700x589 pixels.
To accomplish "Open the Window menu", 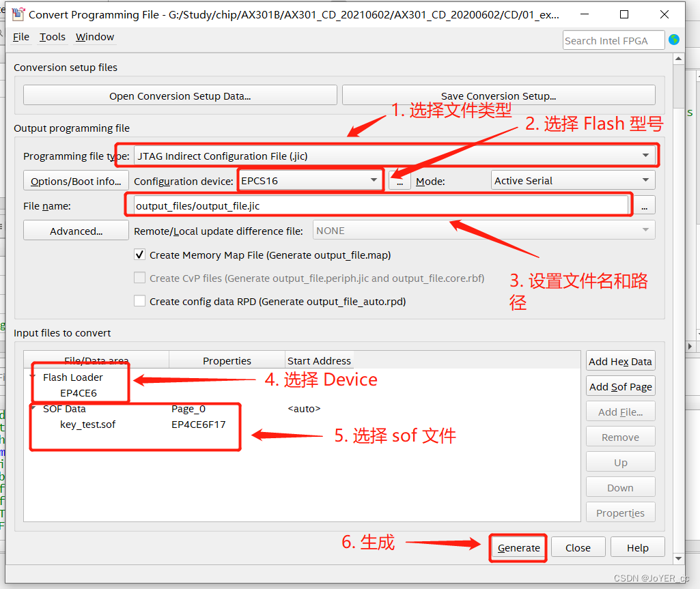I will (x=94, y=37).
